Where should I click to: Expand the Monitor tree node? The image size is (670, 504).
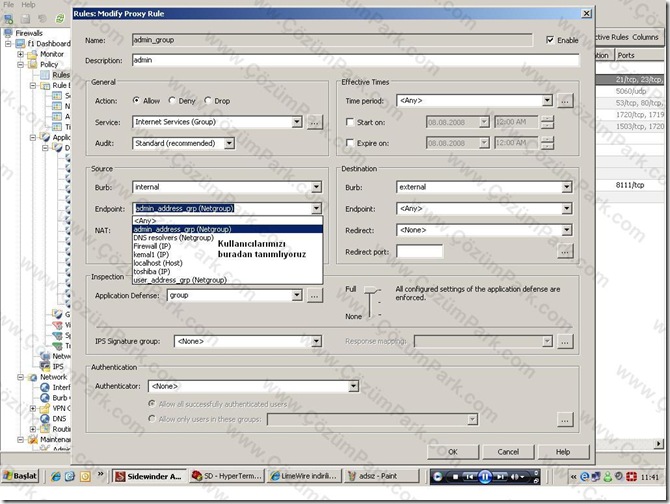point(20,54)
